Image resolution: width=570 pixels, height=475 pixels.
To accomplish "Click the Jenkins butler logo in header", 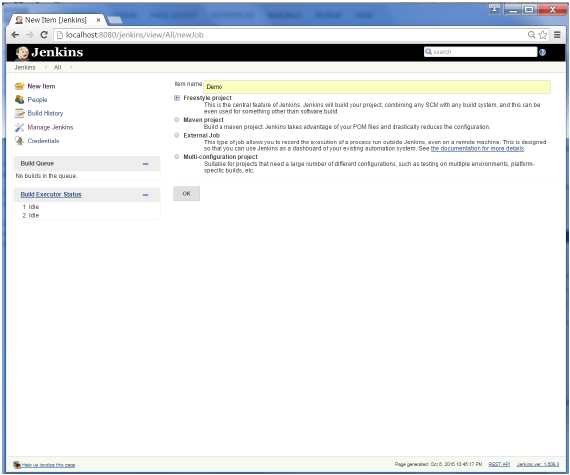I will (x=22, y=53).
